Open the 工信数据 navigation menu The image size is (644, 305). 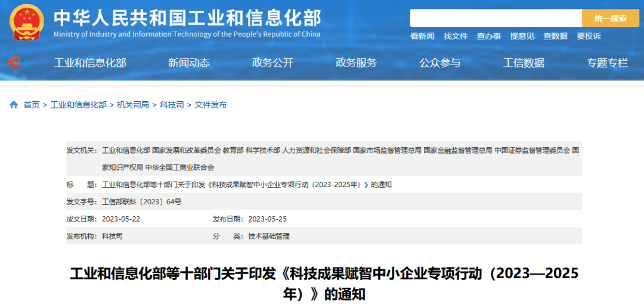(x=524, y=63)
